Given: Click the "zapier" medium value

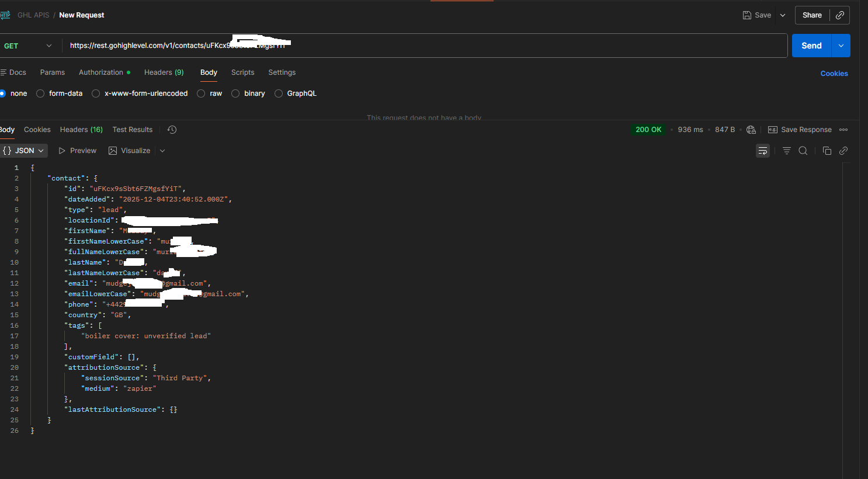Looking at the screenshot, I should click(140, 388).
